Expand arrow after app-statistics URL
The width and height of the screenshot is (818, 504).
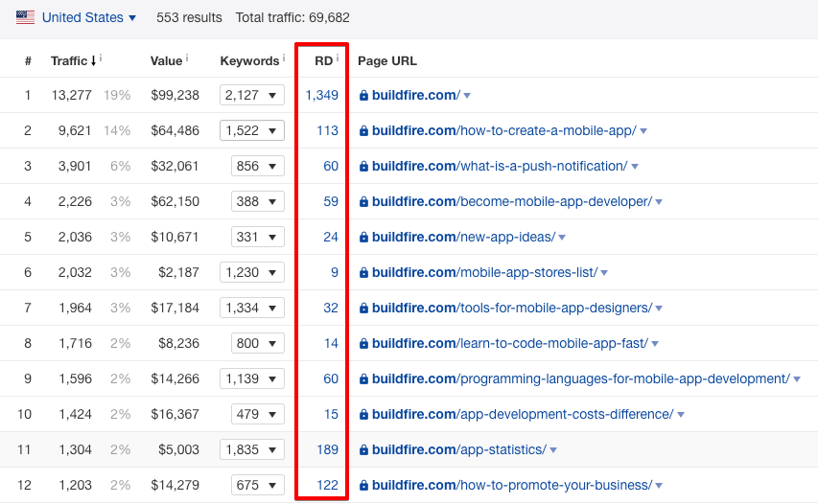click(x=553, y=450)
